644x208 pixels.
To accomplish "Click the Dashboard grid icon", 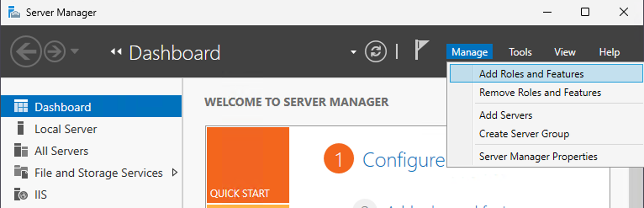I will coord(21,107).
